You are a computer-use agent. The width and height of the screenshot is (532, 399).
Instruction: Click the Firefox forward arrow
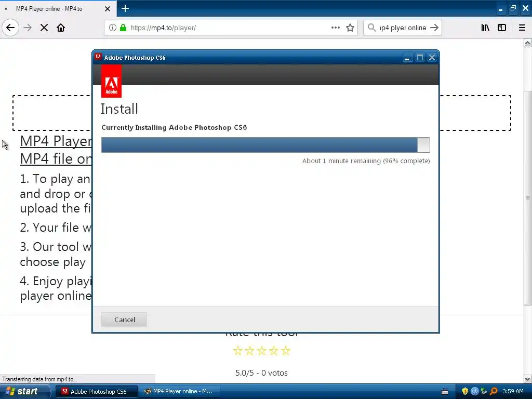(x=28, y=28)
